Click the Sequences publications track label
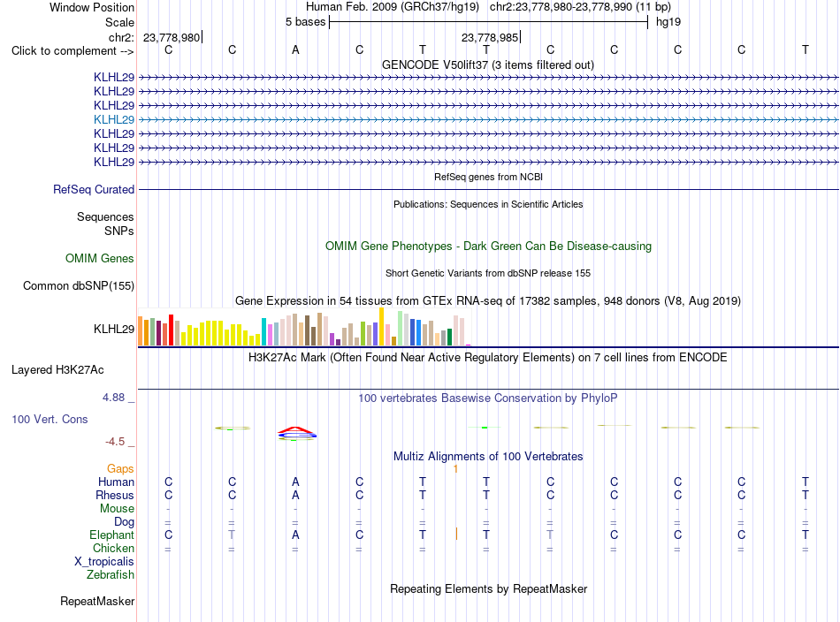 tap(105, 216)
